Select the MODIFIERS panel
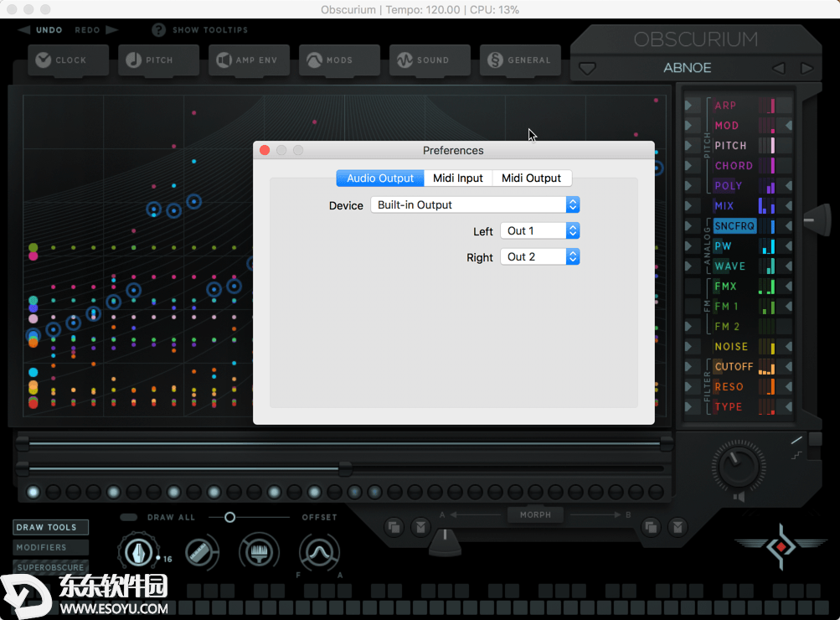Viewport: 840px width, 620px height. 50,547
